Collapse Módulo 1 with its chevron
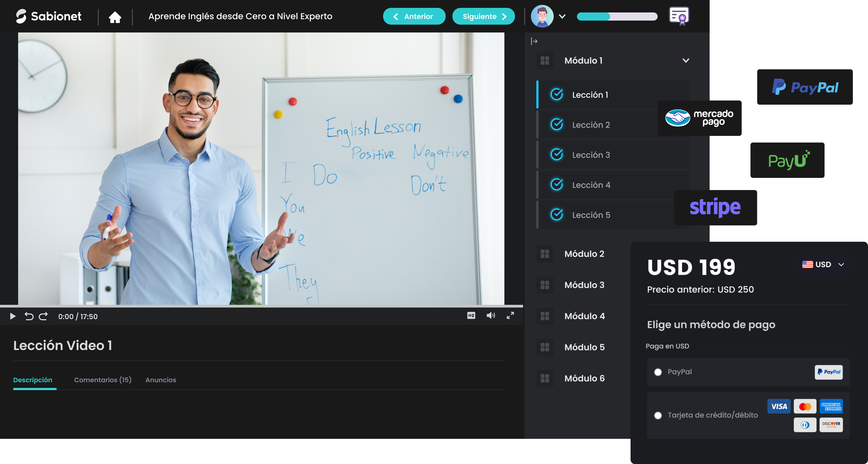 (x=686, y=61)
